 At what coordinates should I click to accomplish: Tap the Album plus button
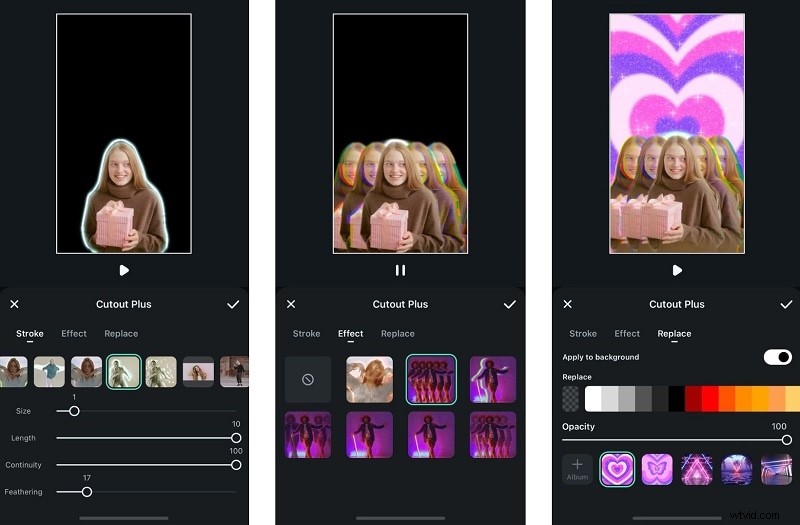(577, 469)
